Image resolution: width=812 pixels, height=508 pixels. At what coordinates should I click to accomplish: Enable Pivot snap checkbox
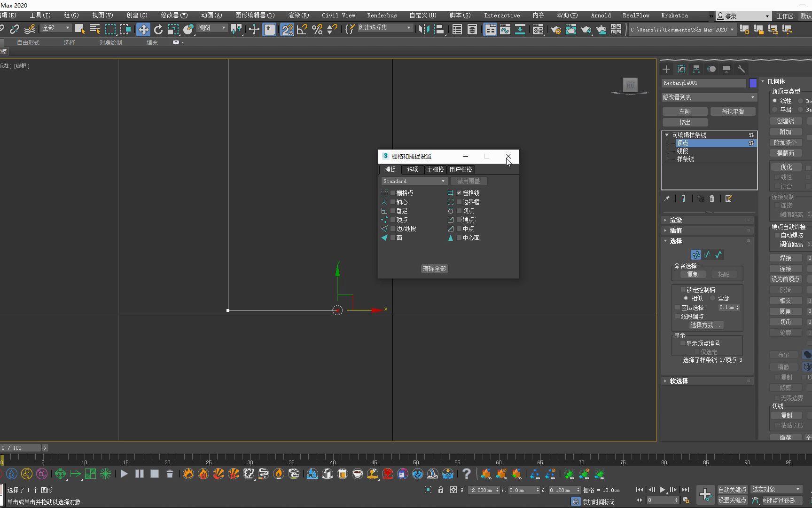coord(393,202)
